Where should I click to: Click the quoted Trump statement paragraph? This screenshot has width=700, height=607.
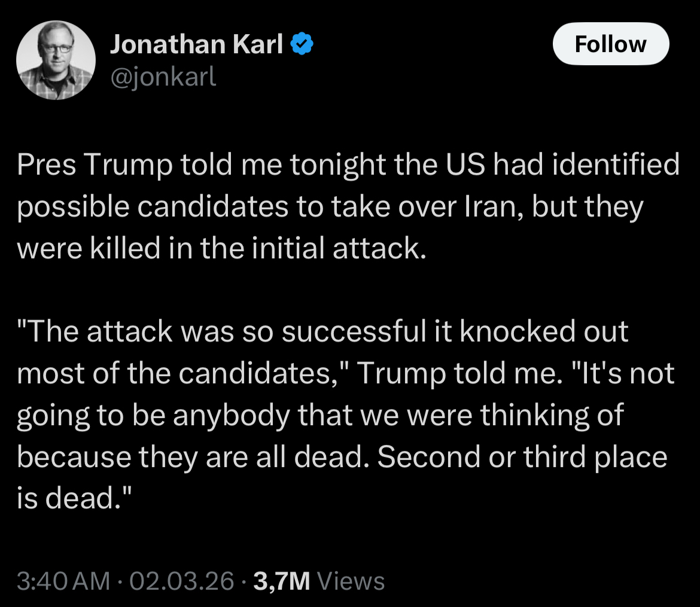tap(347, 414)
